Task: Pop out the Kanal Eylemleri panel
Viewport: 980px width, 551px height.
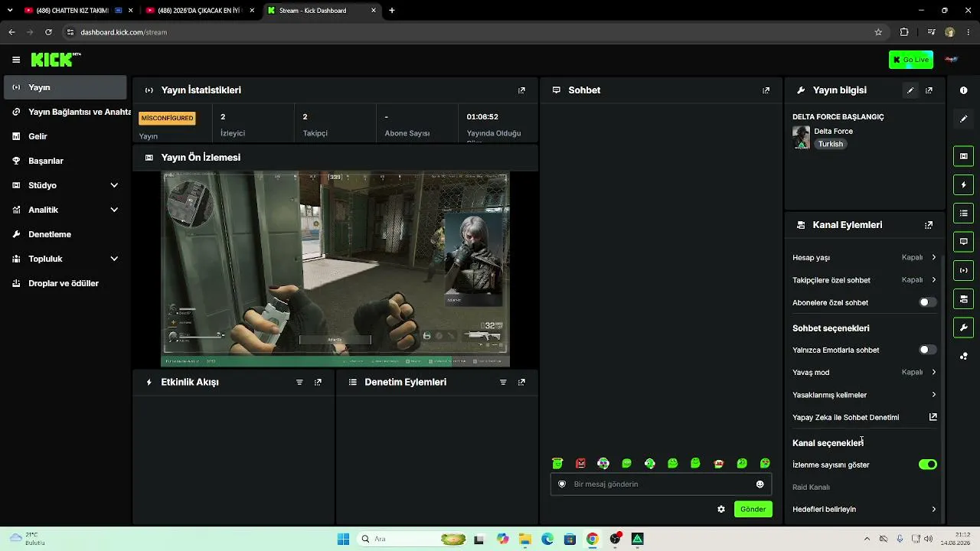Action: coord(929,225)
